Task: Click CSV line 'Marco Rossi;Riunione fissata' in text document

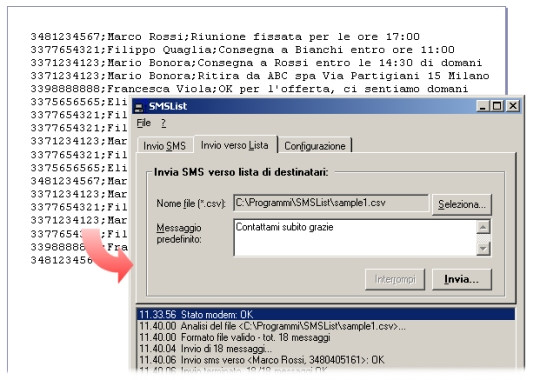Action: click(x=225, y=37)
